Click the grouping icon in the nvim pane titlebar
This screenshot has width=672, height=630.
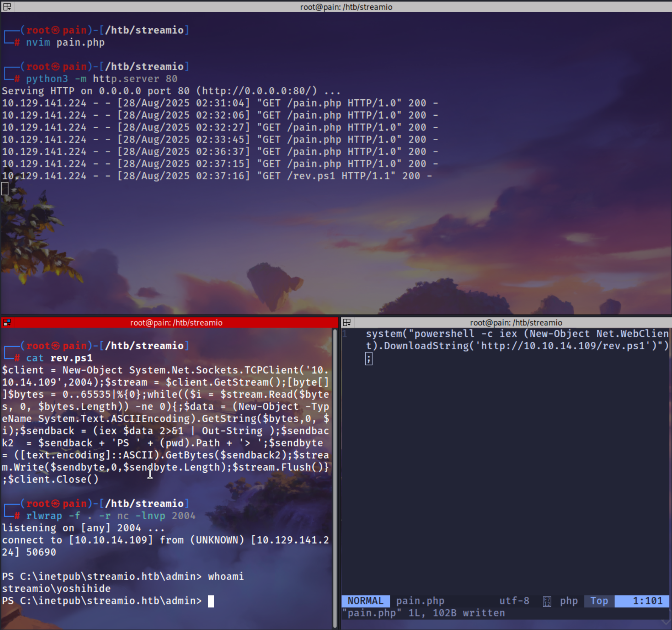(x=347, y=322)
